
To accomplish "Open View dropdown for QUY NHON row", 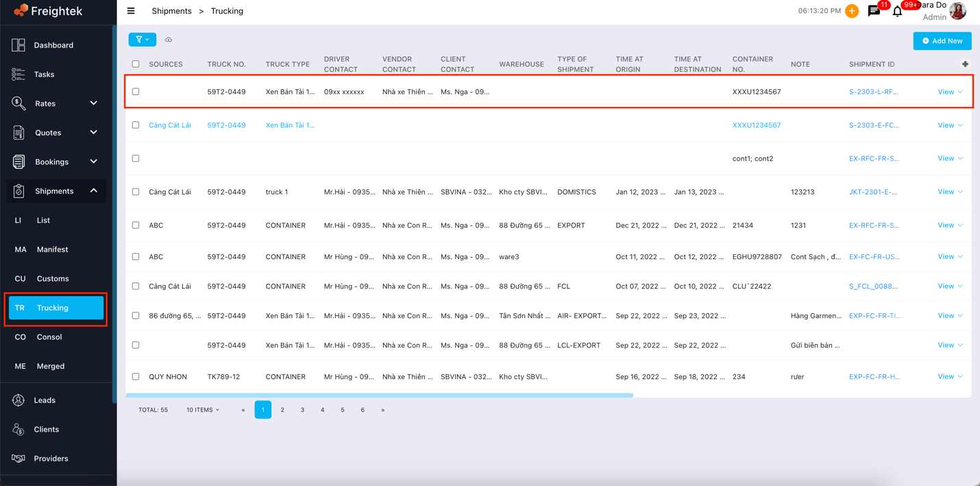I will click(951, 376).
